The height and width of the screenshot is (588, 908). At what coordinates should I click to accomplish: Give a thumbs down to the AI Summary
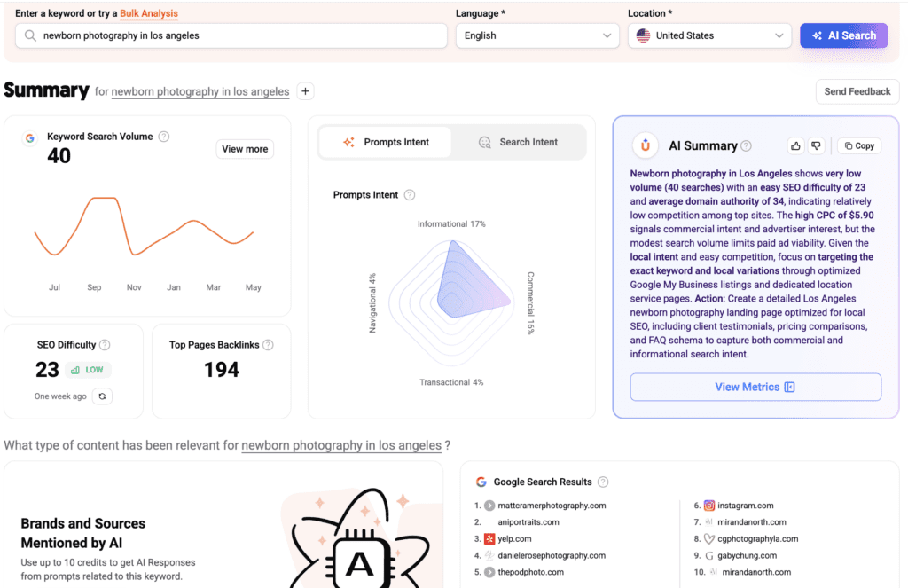tap(816, 146)
